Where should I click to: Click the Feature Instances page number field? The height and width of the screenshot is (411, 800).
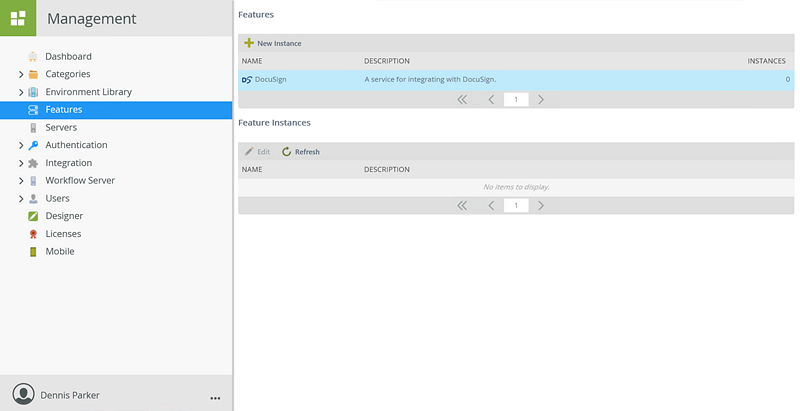516,206
